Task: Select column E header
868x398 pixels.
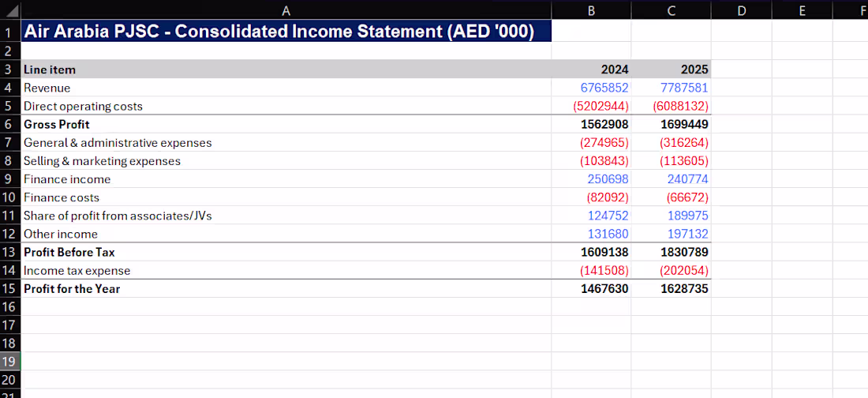Action: click(803, 9)
